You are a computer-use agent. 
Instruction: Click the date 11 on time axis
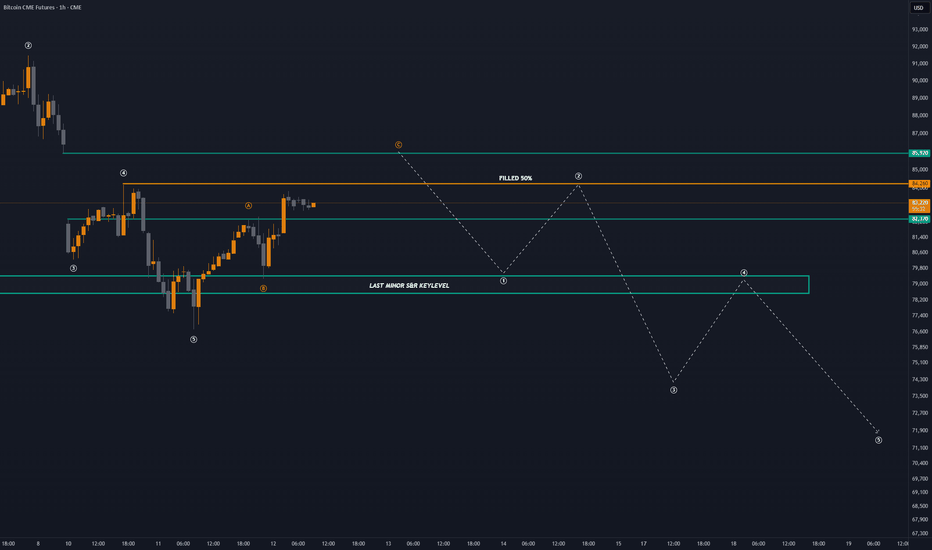pos(158,543)
